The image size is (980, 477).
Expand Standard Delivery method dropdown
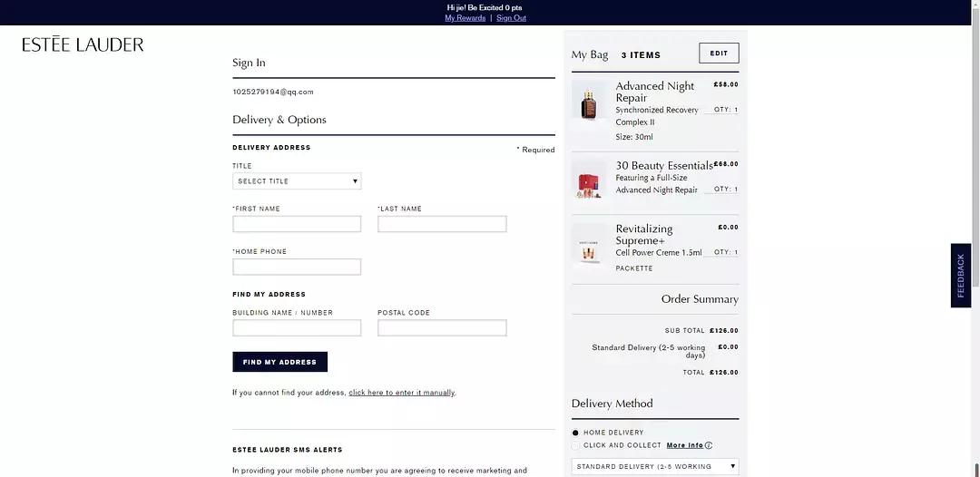pos(655,466)
